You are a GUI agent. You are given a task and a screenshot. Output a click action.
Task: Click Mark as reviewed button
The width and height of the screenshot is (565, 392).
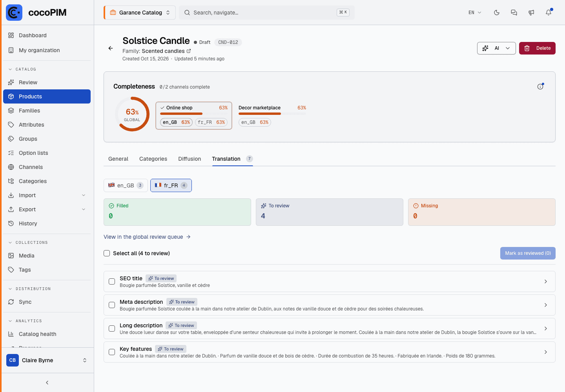click(528, 253)
